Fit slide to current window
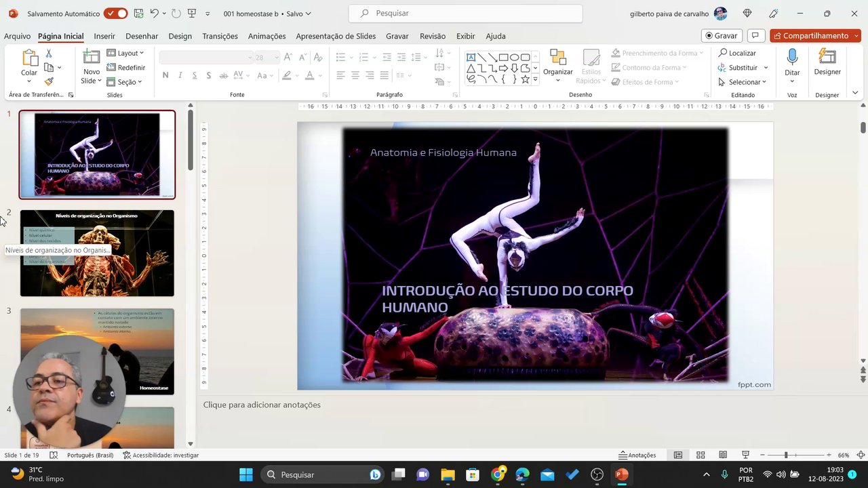Viewport: 868px width, 488px height. tap(861, 455)
